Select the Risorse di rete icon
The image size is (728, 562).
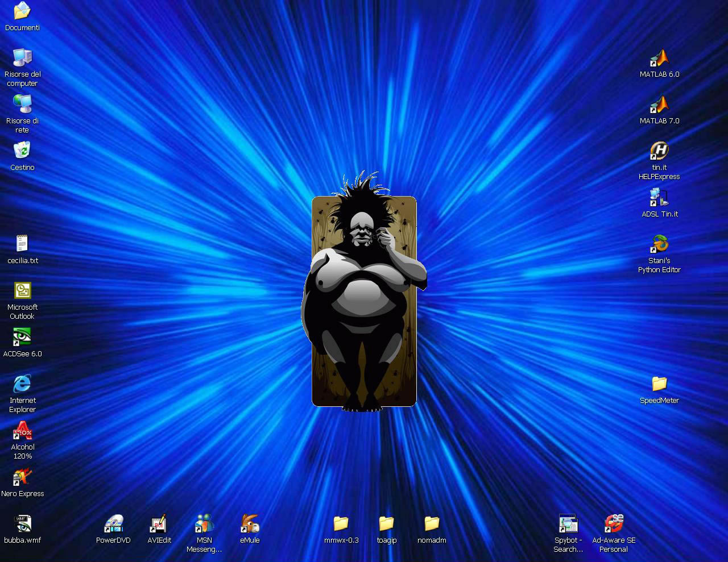coord(22,104)
